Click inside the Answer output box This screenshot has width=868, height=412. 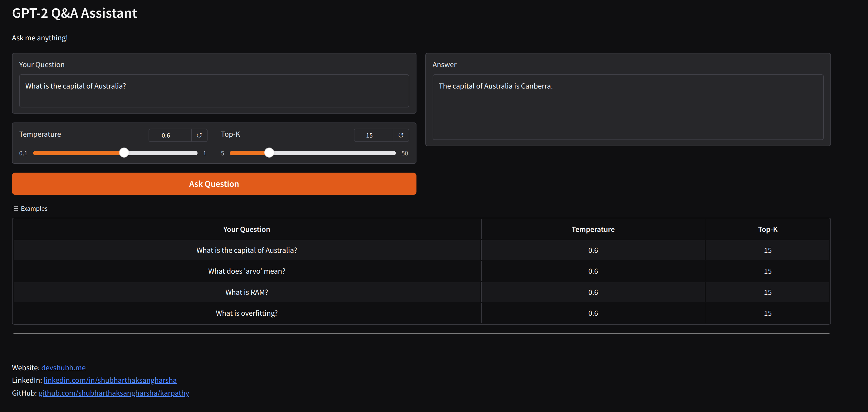click(628, 107)
